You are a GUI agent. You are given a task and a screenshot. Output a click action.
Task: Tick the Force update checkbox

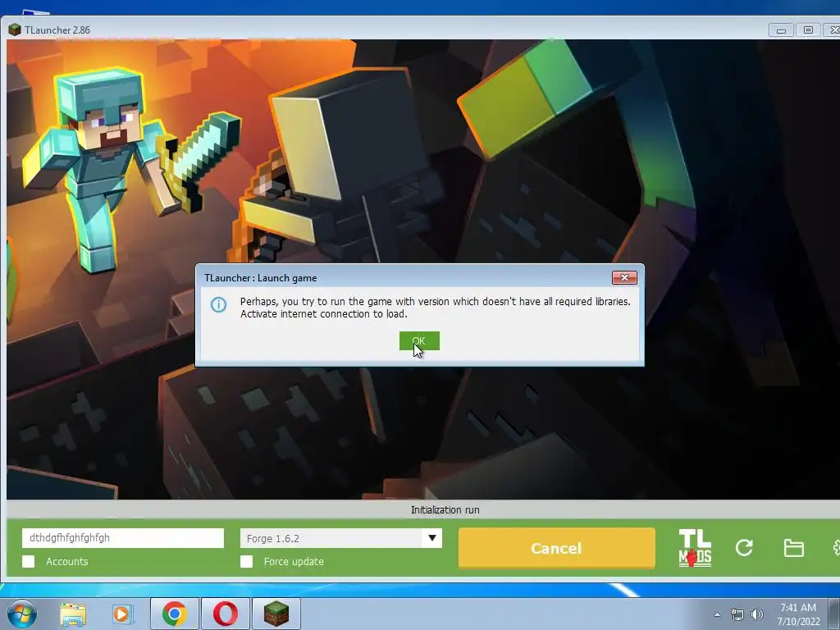(246, 561)
